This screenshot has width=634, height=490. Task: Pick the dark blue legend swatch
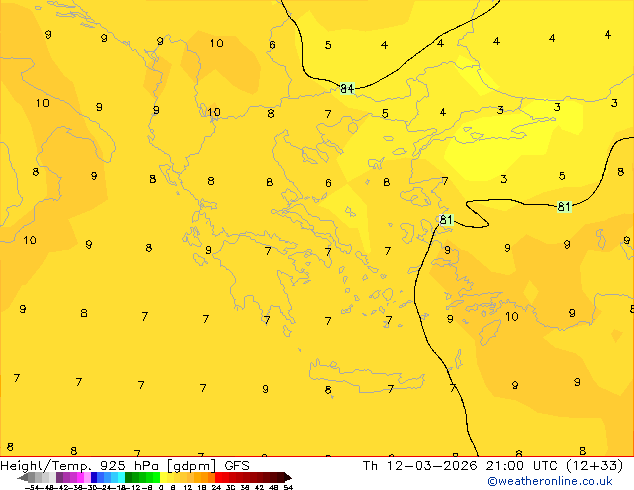tap(94, 477)
